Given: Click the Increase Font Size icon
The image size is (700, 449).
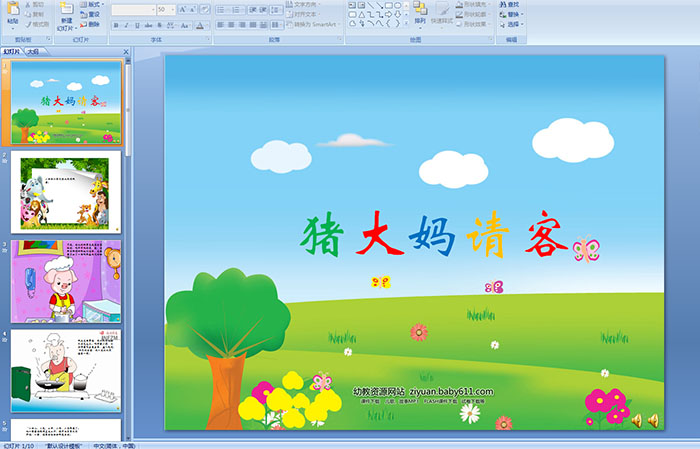Looking at the screenshot, I should click(x=182, y=9).
